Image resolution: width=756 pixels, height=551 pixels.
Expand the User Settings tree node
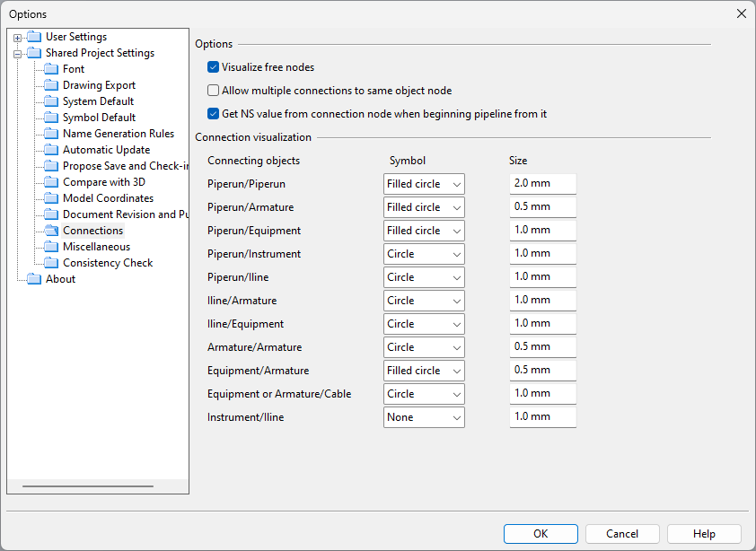pyautogui.click(x=17, y=38)
